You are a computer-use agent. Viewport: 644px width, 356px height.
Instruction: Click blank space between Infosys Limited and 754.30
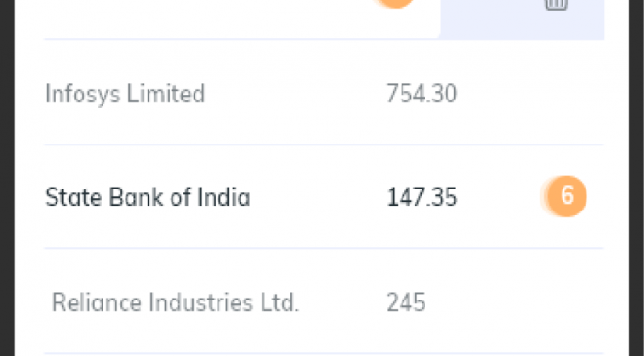pos(296,94)
